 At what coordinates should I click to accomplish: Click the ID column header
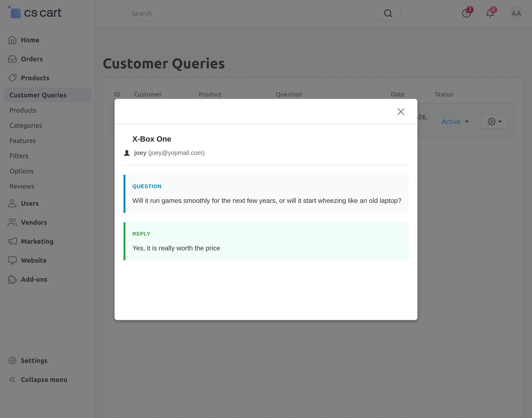[x=117, y=94]
